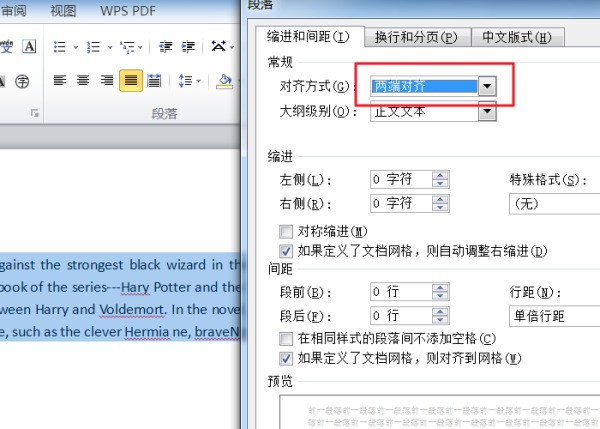Click the distributed alignment icon
The image size is (600, 429).
(154, 80)
